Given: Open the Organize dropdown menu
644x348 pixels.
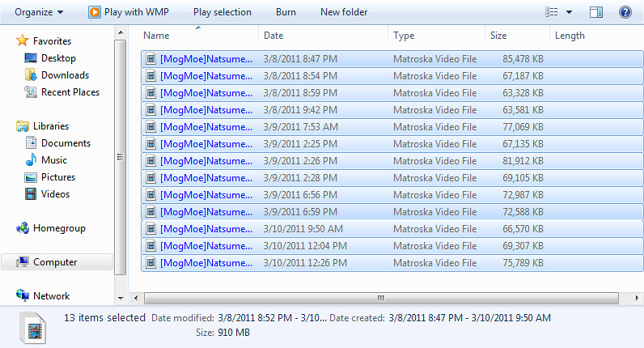Looking at the screenshot, I should coord(39,12).
